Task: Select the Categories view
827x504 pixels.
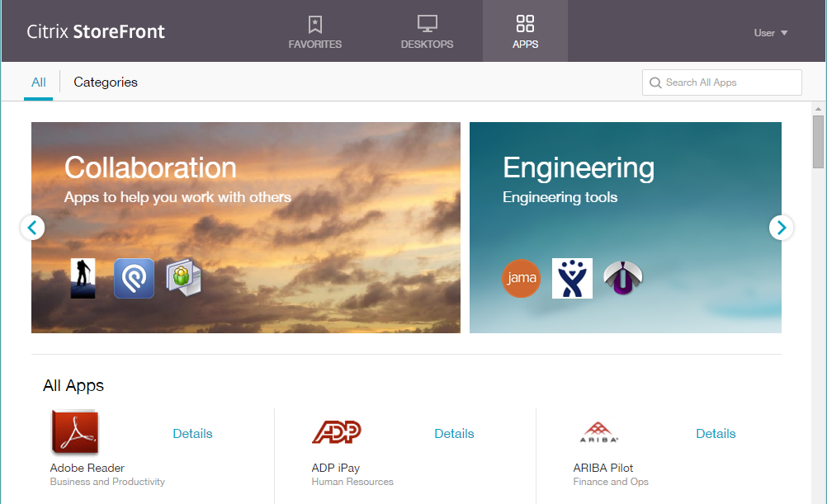Action: pos(106,82)
